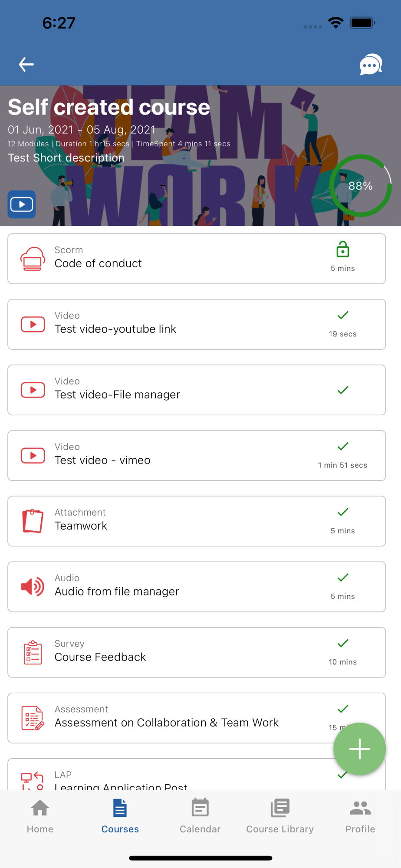This screenshot has width=401, height=868.
Task: Open the Calendar tab
Action: (x=200, y=816)
